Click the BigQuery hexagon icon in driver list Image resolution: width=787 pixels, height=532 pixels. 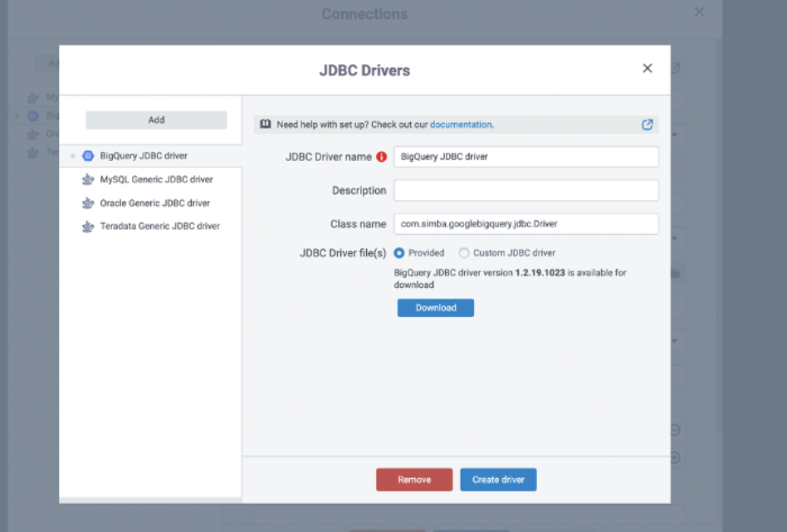pyautogui.click(x=88, y=156)
